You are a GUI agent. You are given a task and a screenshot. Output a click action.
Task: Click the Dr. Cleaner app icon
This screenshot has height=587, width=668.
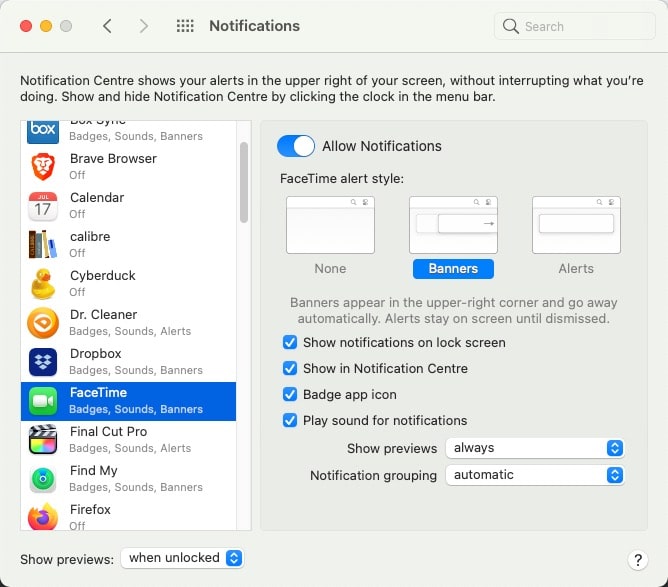pos(43,323)
